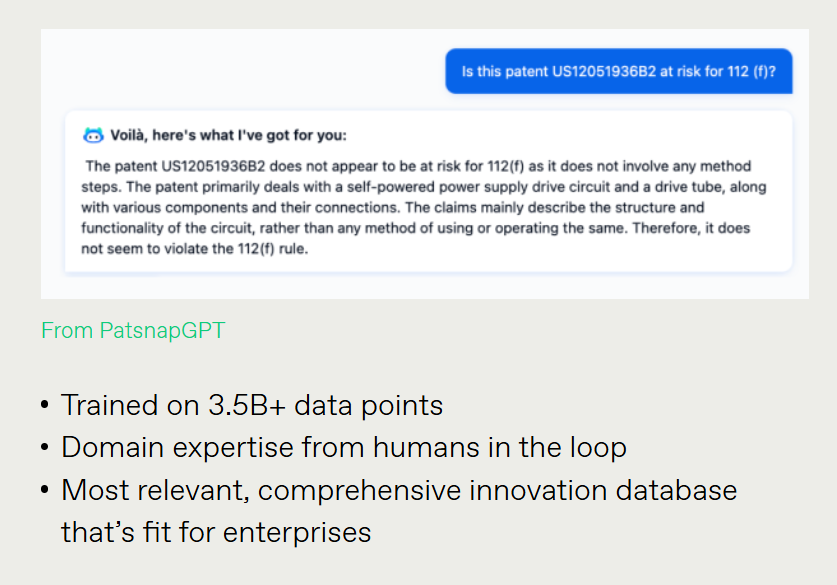Image resolution: width=837 pixels, height=585 pixels.
Task: Click the word "PatsnapGPT" in green caption
Action: [x=162, y=330]
